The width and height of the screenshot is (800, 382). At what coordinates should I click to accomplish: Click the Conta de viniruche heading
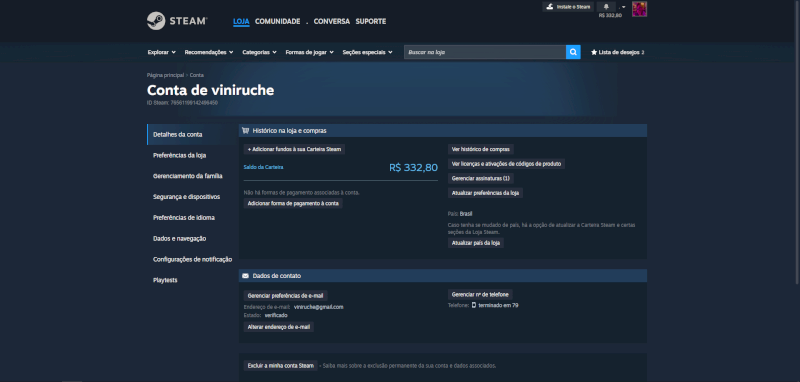click(210, 90)
